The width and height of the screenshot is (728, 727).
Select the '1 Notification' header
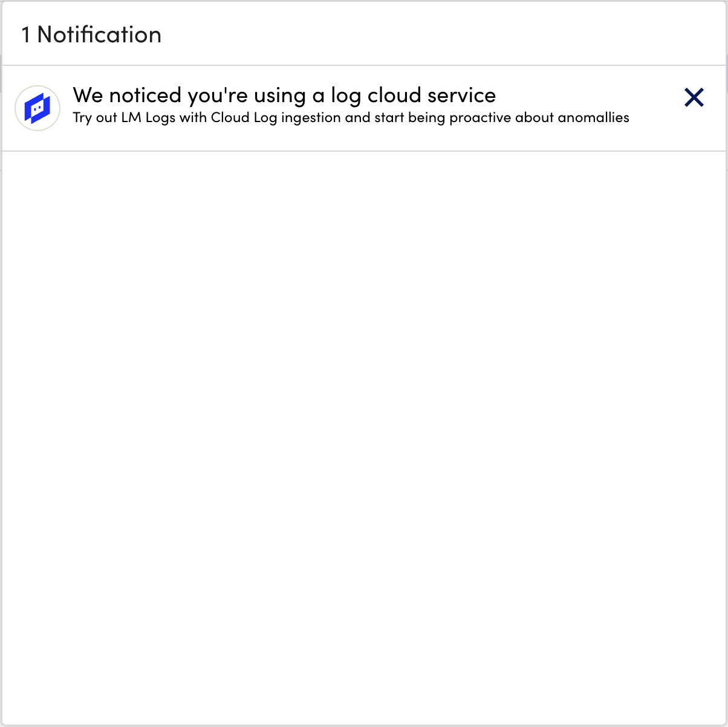click(91, 34)
